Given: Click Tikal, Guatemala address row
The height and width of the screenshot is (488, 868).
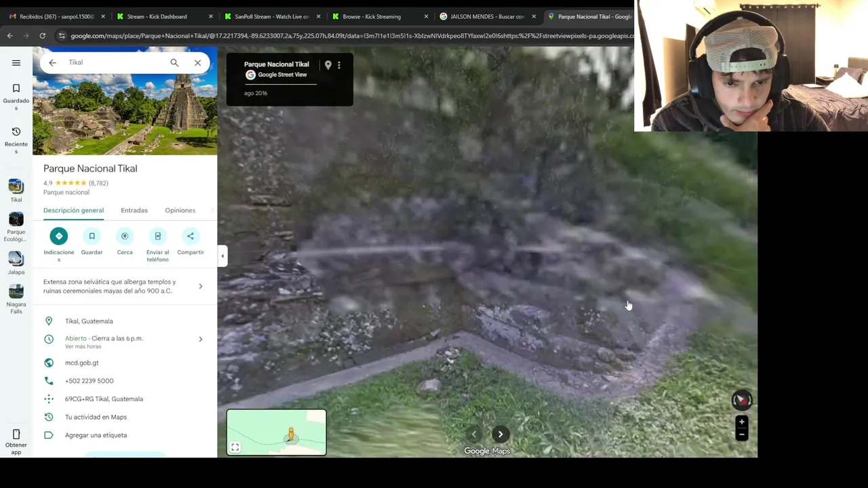Looking at the screenshot, I should (x=125, y=321).
